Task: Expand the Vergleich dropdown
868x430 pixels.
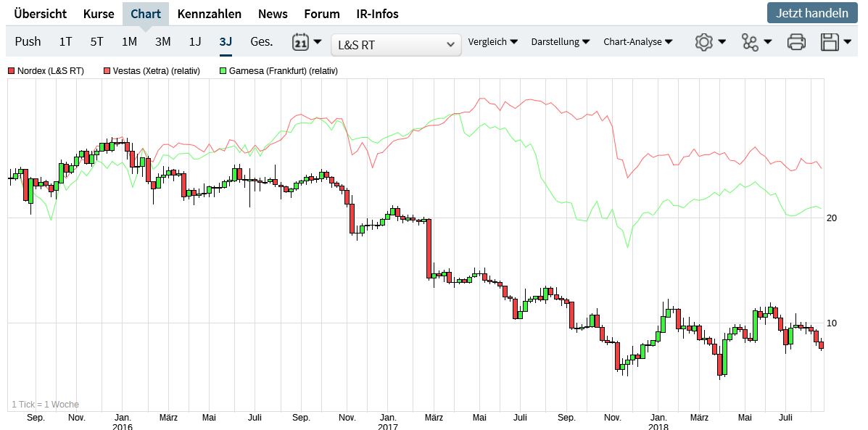Action: coord(492,42)
